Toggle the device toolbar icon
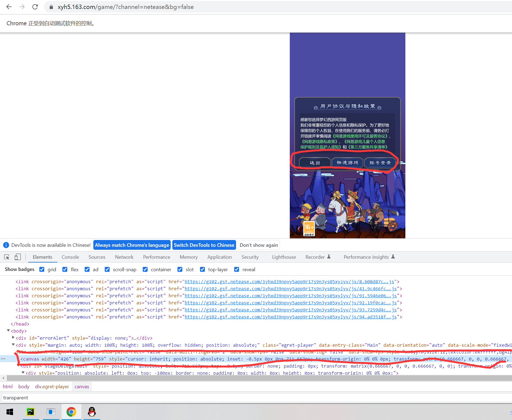The image size is (512, 420). pos(18,257)
